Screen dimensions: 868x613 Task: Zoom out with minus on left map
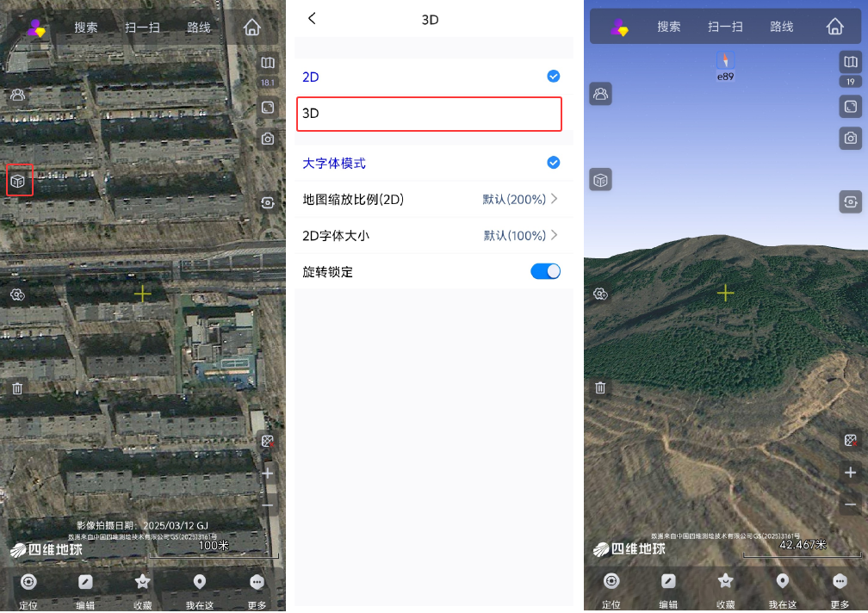coord(267,505)
